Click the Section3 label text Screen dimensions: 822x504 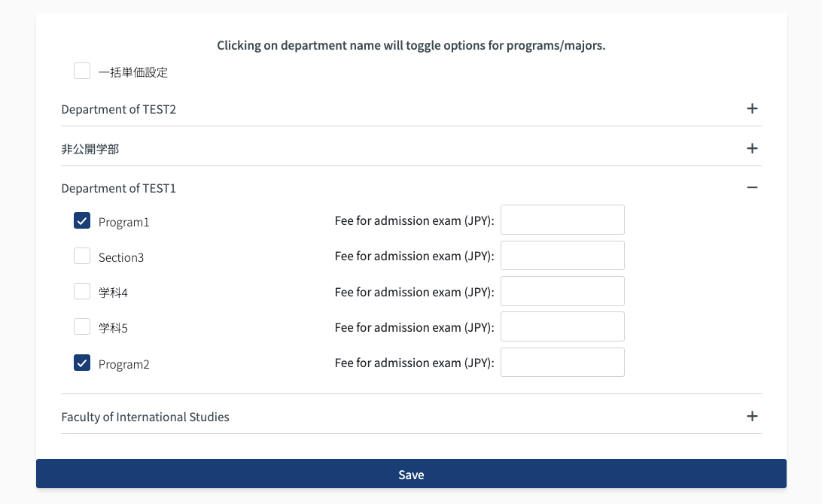(121, 257)
